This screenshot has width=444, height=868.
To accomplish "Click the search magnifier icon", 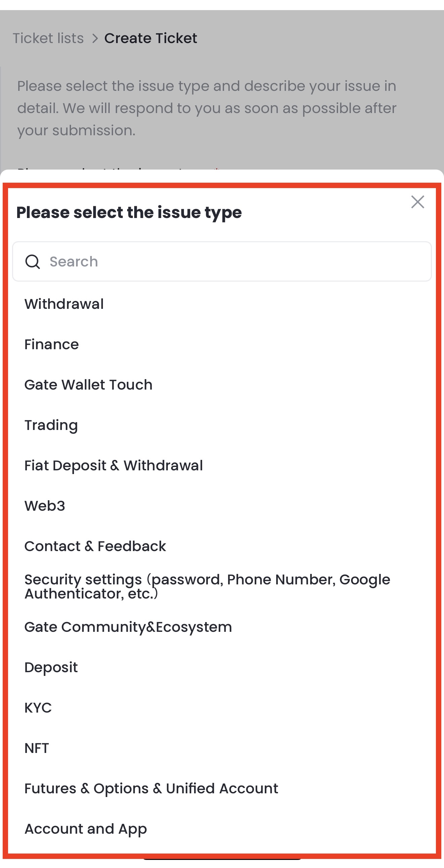I will 33,261.
